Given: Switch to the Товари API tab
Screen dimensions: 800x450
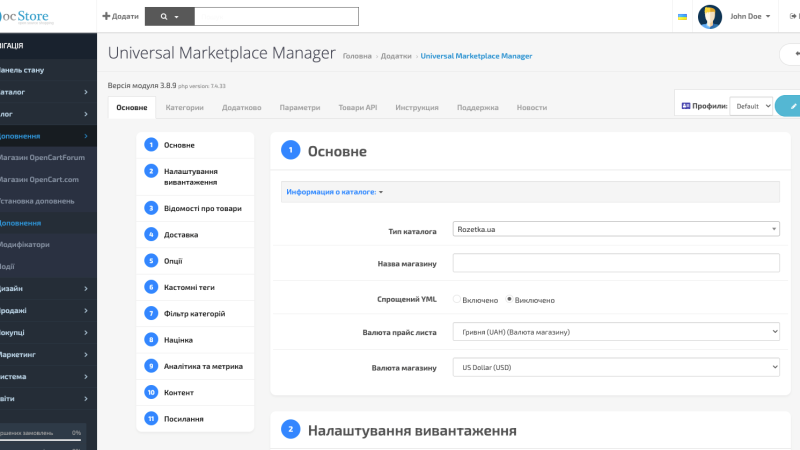Looking at the screenshot, I should click(358, 108).
